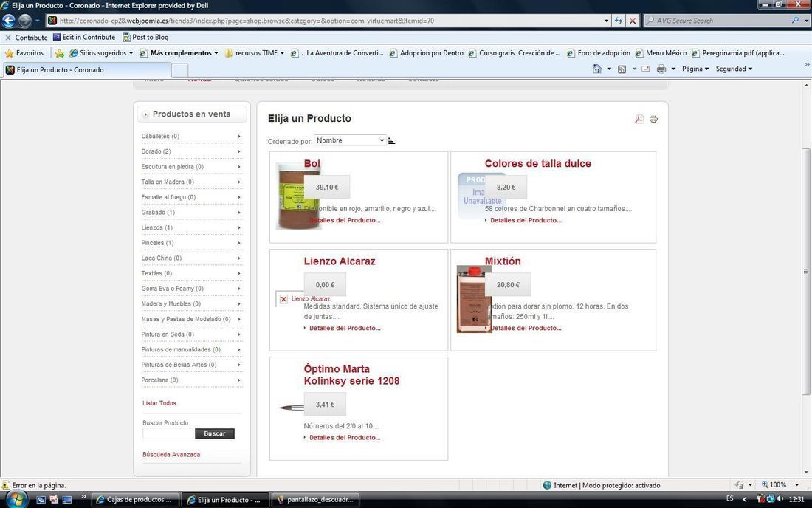
Task: Switch to Cajas de productos taskbar window
Action: point(135,500)
